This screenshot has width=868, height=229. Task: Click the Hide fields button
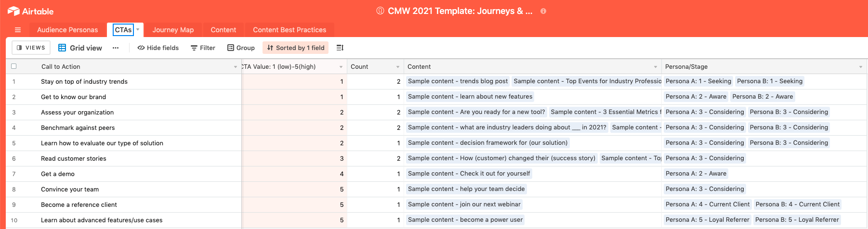[158, 48]
